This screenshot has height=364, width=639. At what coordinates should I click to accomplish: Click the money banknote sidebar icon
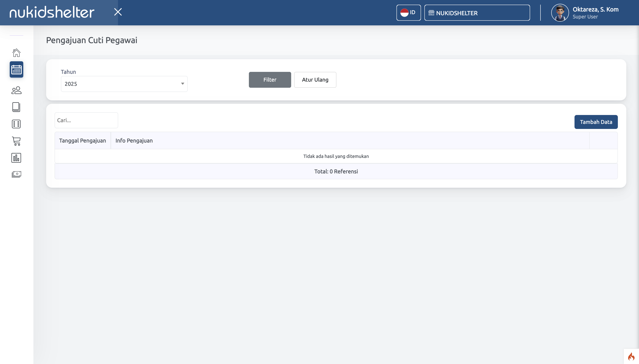pos(16,174)
